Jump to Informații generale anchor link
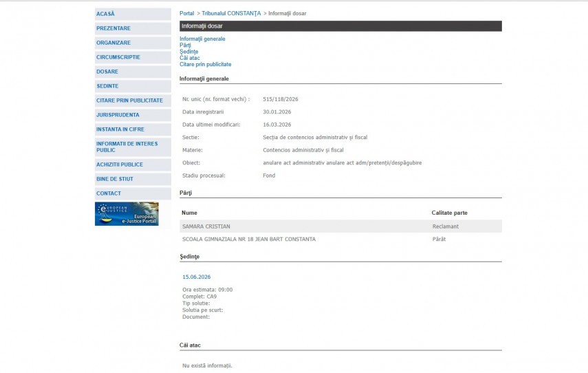 pos(202,39)
